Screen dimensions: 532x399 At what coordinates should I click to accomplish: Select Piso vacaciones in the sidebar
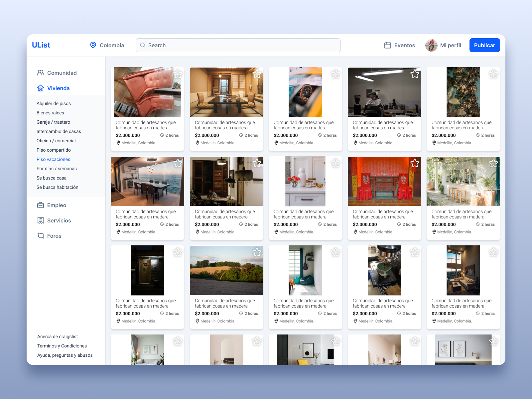coord(53,159)
